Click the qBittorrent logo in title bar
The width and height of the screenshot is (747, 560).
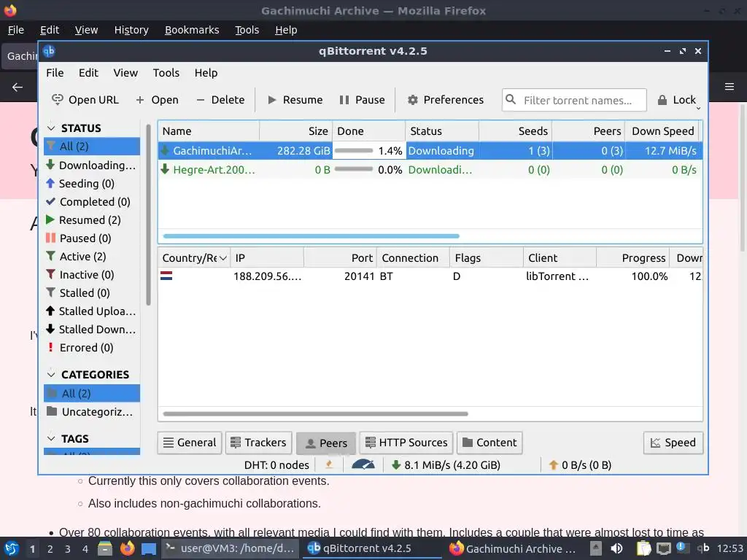pos(49,51)
